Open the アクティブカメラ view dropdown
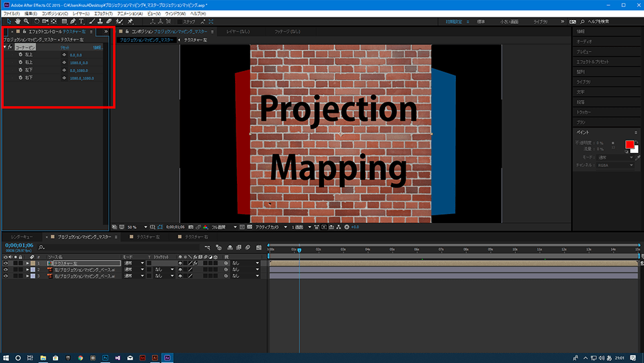Screen dimensions: 644x363 pos(269,227)
